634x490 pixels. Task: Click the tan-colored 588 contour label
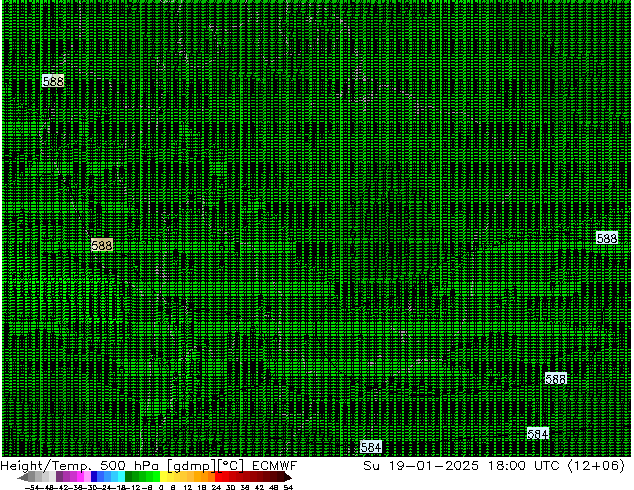101,245
